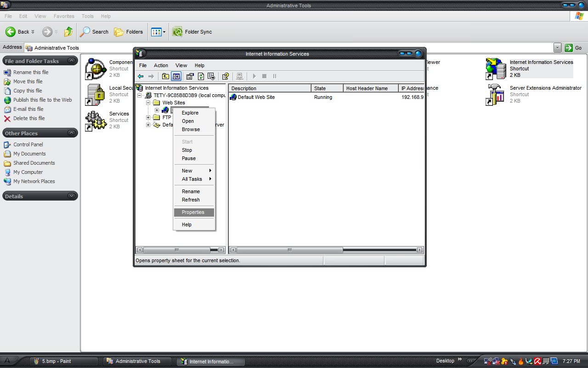Click the Services gear shortcut icon

[x=96, y=120]
